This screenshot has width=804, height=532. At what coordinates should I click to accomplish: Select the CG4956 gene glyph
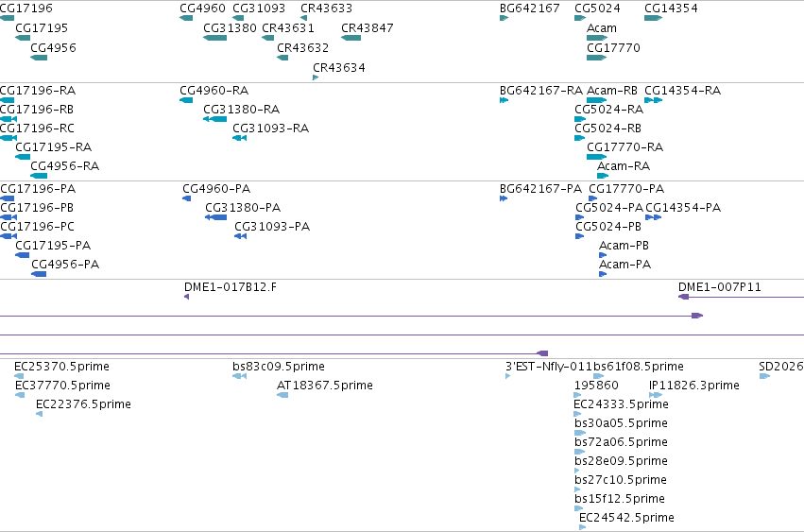coord(39,58)
